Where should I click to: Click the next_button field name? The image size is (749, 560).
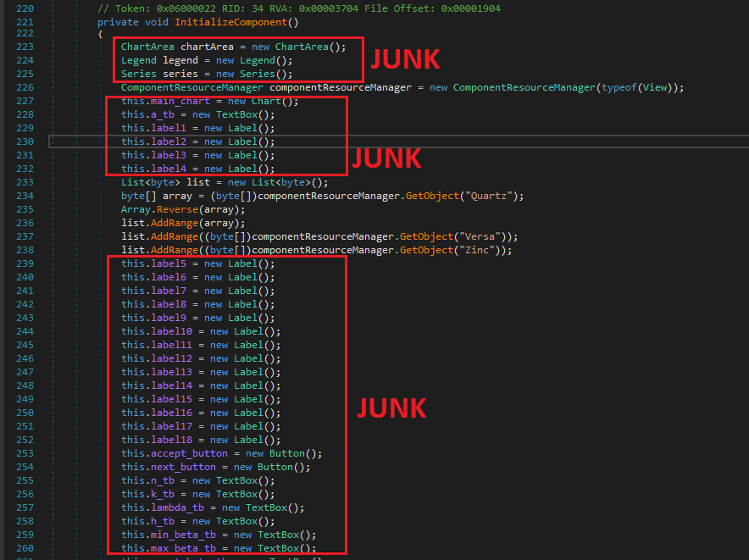(x=183, y=467)
